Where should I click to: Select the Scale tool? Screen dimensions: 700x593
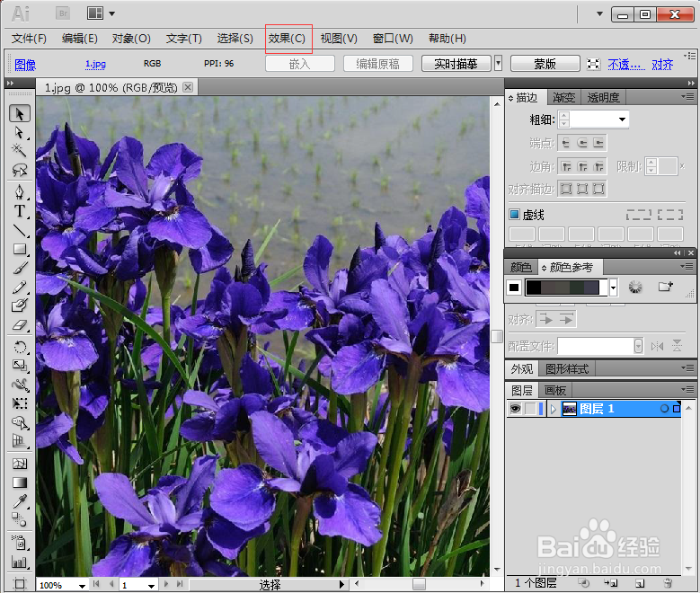(x=19, y=366)
